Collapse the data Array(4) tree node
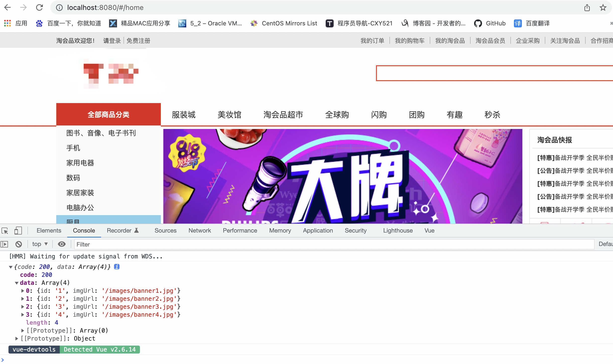613x364 pixels. pos(17,283)
